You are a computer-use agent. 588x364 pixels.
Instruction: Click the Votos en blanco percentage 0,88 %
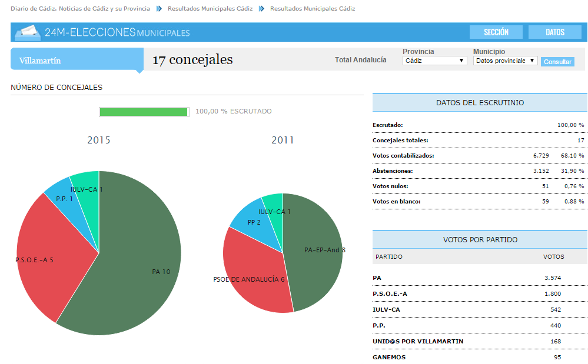[x=574, y=202]
